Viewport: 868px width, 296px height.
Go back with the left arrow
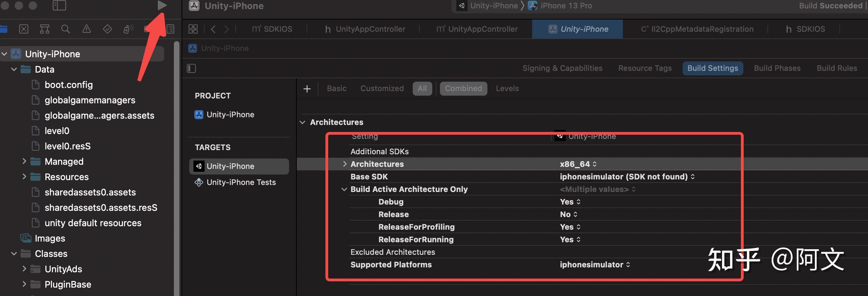pos(213,29)
